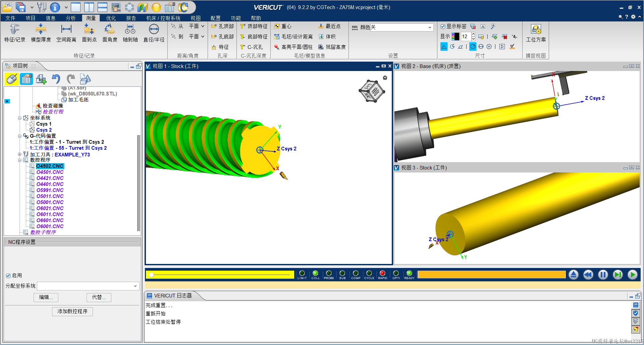Screen dimensions: 644x345
Task: Open the 帮助 menu
Action: pos(256,18)
